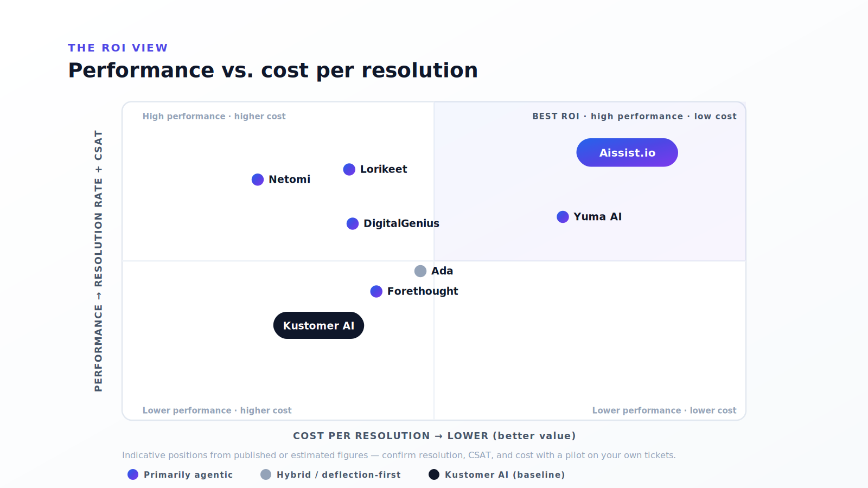Click the Cost per resolution axis title
The width and height of the screenshot is (868, 488).
pos(434,436)
